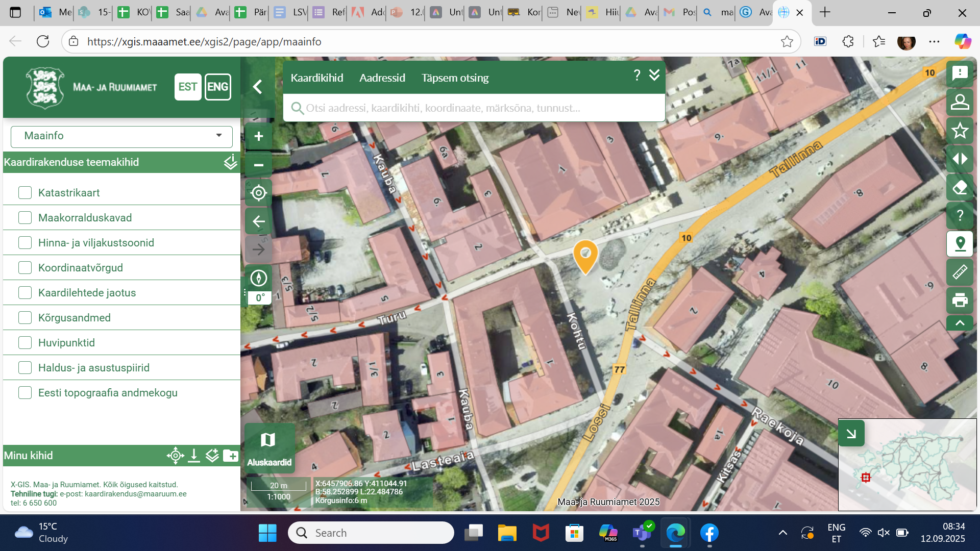The image size is (980, 551).
Task: Open the Maainfo application dropdown
Action: (x=121, y=136)
